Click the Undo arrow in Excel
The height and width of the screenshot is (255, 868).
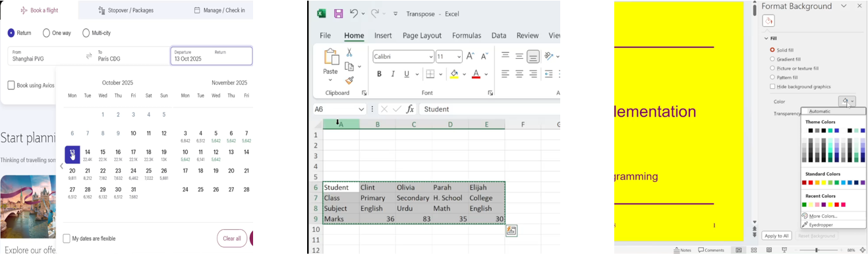354,13
